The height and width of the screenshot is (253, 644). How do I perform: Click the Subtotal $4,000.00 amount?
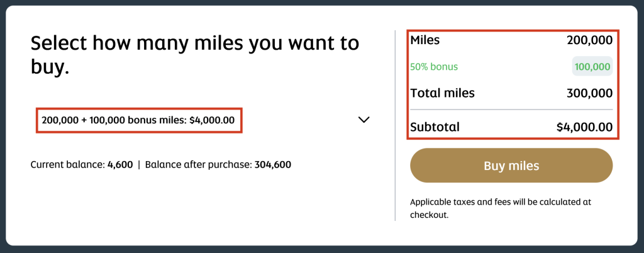click(584, 127)
